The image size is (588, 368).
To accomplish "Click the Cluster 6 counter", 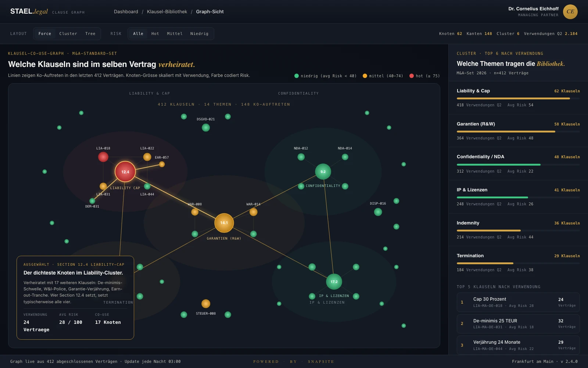I will coord(508,34).
